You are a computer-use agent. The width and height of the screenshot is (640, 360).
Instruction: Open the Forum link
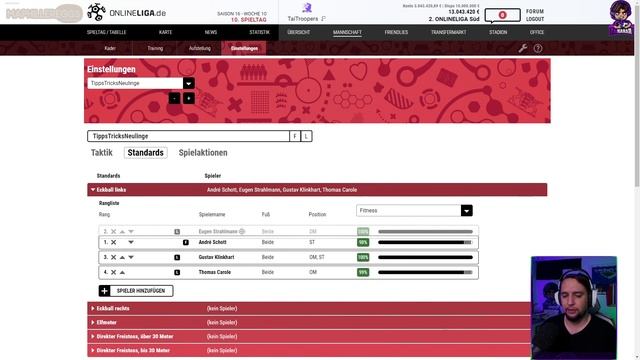pos(535,11)
